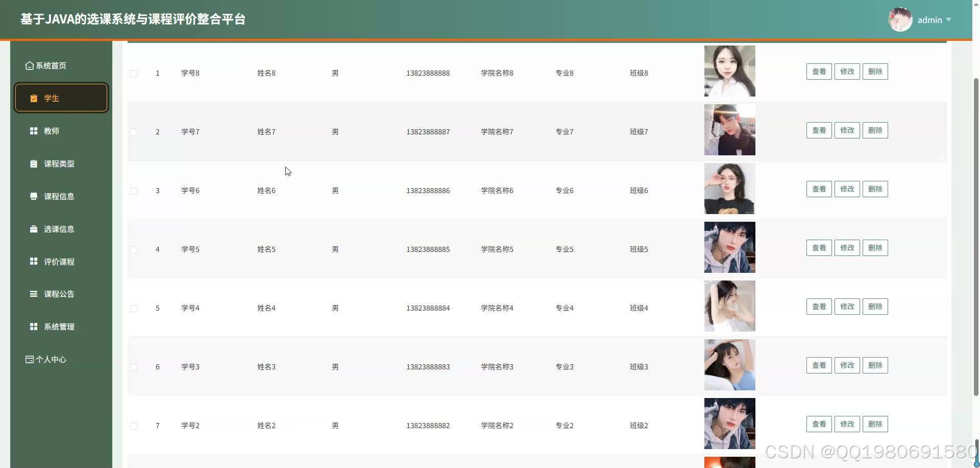Click 查看 for student 姓名2
The image size is (980, 468).
point(819,424)
